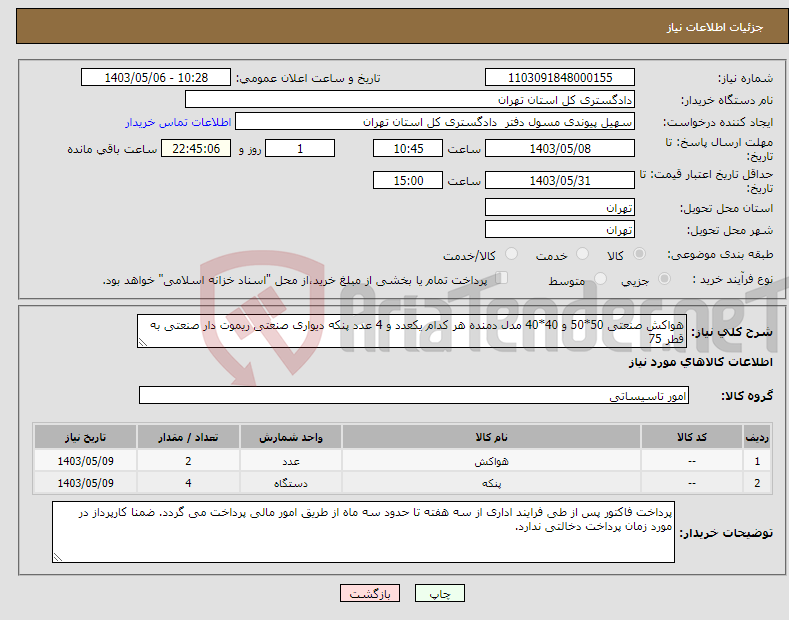Click the quantity 4 cell for پنکه
789x620 pixels.
click(x=188, y=483)
